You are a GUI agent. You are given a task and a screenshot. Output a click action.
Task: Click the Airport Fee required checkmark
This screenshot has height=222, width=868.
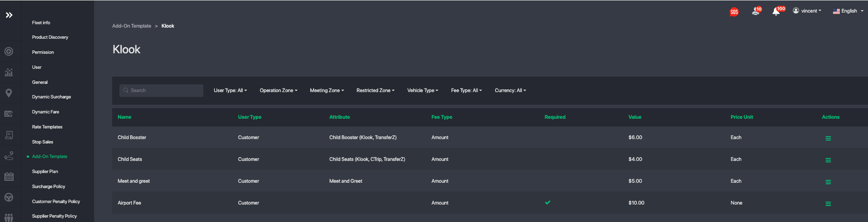click(x=548, y=203)
